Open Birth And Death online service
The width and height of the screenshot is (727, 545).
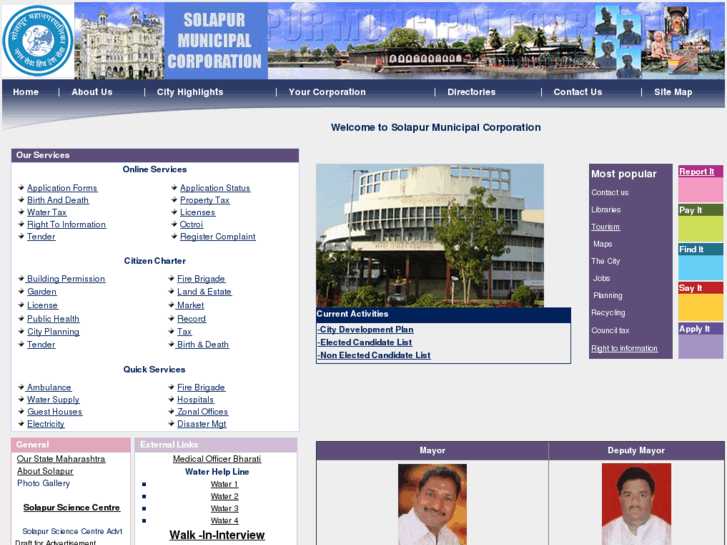(x=57, y=200)
